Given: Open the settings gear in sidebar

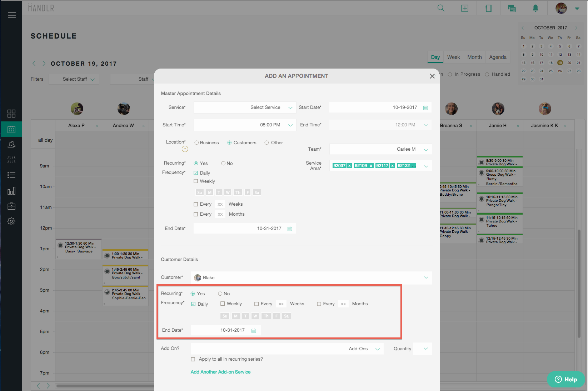Looking at the screenshot, I should point(11,221).
